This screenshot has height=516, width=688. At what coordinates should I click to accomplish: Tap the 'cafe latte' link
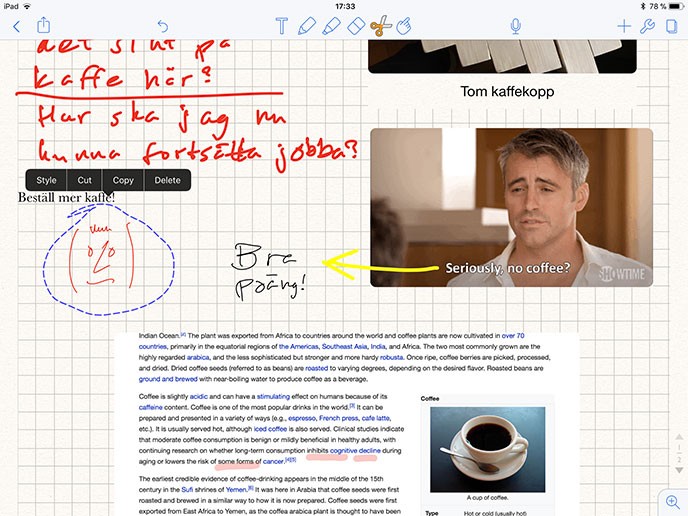[x=375, y=418]
